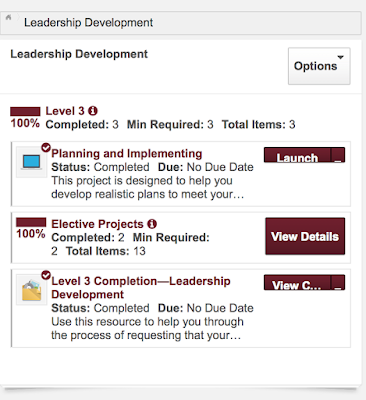Open the Options dropdown
The image size is (366, 400).
pos(319,66)
